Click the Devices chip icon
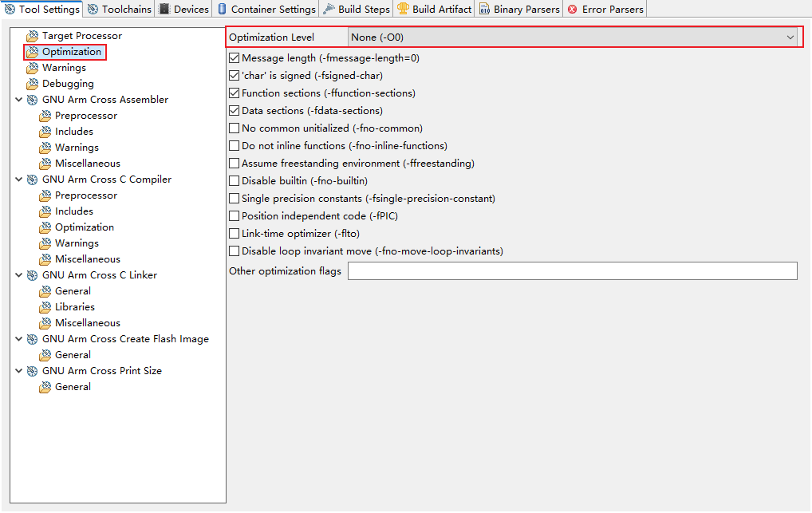 coord(164,10)
